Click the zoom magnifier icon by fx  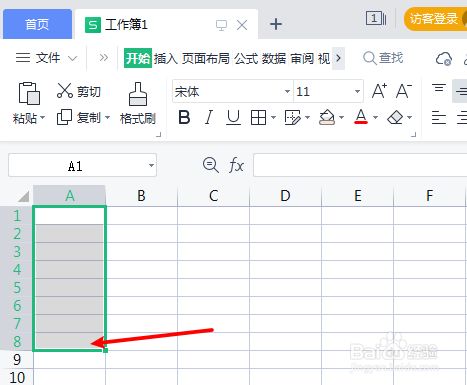point(211,165)
